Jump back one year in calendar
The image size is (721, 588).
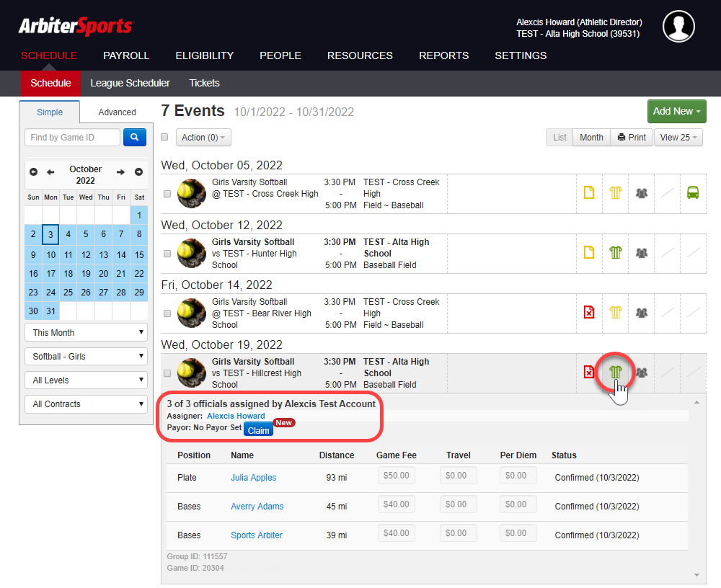[x=33, y=172]
